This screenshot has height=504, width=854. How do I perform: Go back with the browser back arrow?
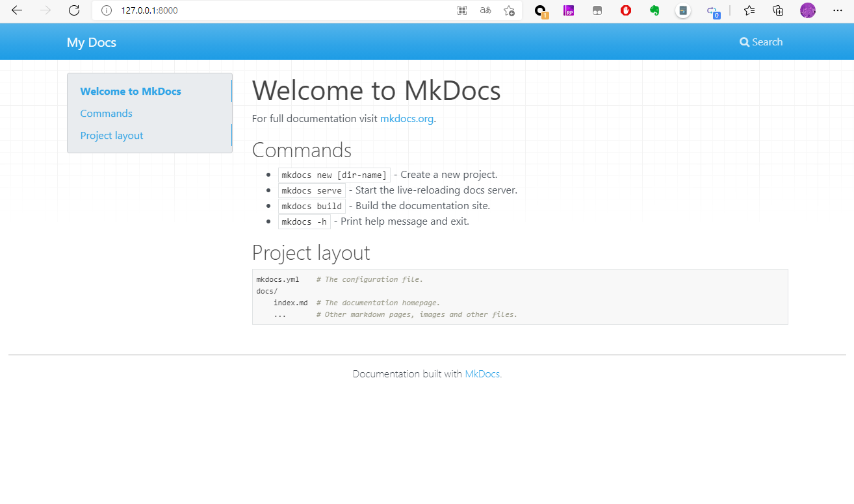(17, 10)
